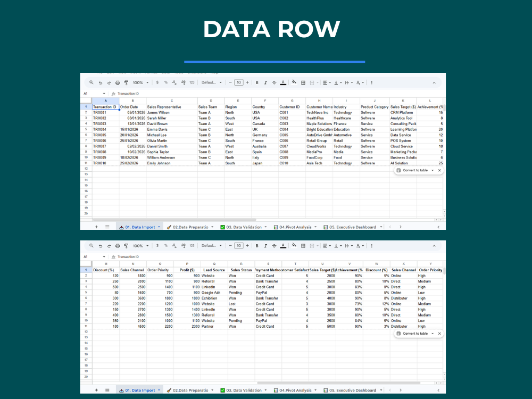Screen dimensions: 532x399
Task: Add a new sheet with plus in the upper sheet
Action: (x=96, y=227)
